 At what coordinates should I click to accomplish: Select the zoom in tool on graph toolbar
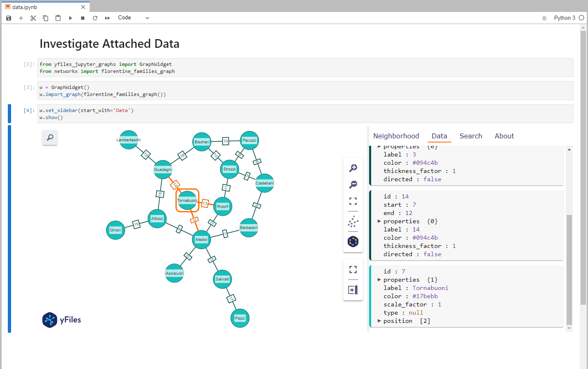click(x=353, y=168)
